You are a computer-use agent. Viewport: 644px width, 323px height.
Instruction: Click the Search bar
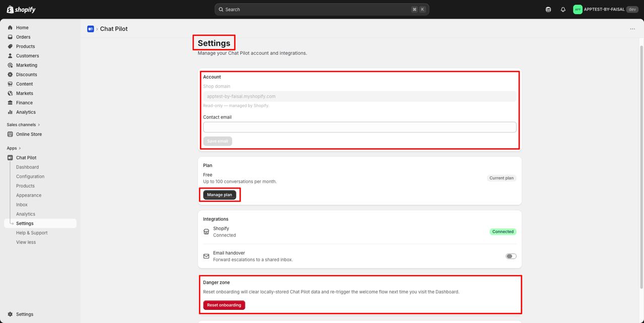coord(321,10)
